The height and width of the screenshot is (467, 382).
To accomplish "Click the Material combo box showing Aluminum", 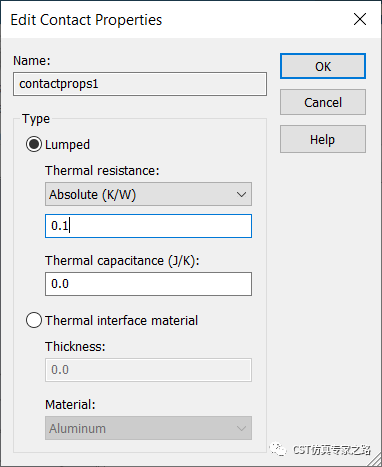I will 148,428.
